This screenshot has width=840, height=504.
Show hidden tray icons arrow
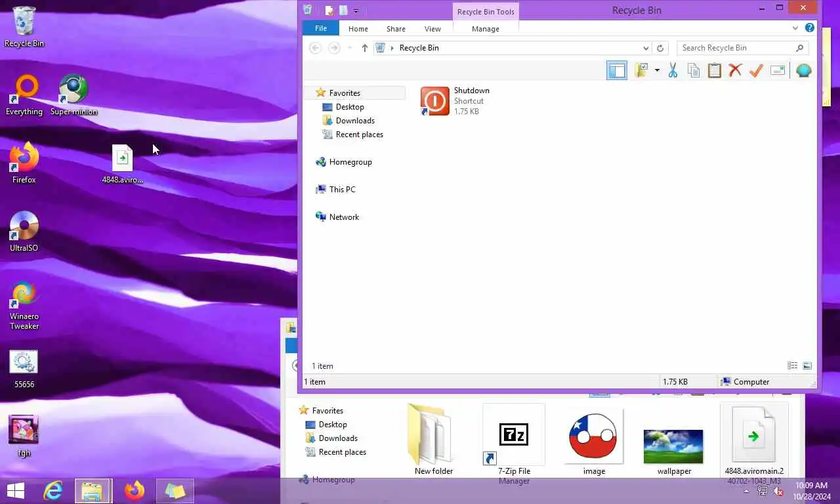coord(746,492)
